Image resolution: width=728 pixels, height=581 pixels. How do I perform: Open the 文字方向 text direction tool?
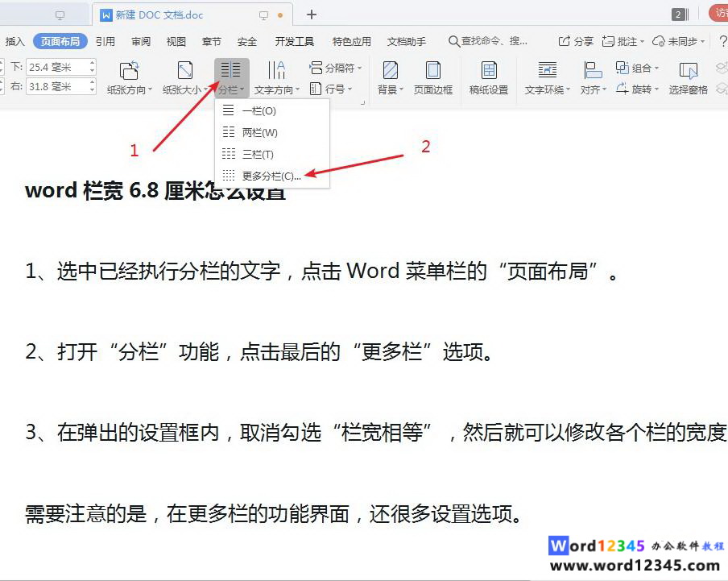(x=276, y=77)
